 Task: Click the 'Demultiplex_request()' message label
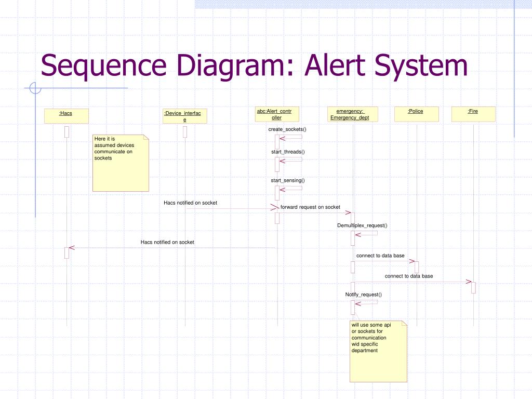pos(362,225)
